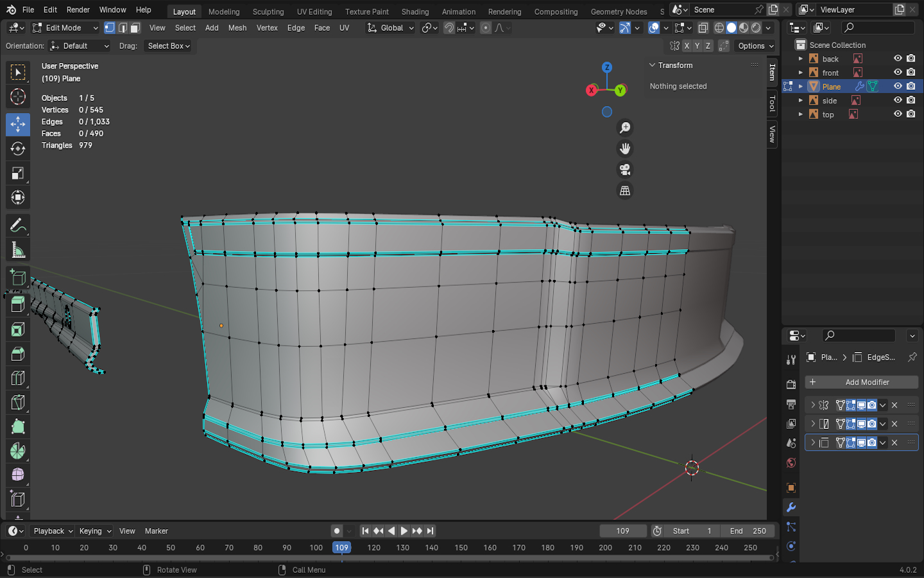Open the Mesh menu
Screen dimensions: 924x578
tap(237, 28)
